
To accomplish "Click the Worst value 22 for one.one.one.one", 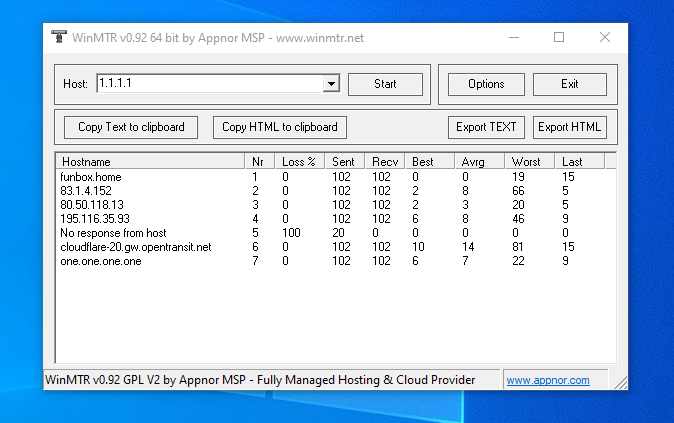I will click(x=518, y=261).
